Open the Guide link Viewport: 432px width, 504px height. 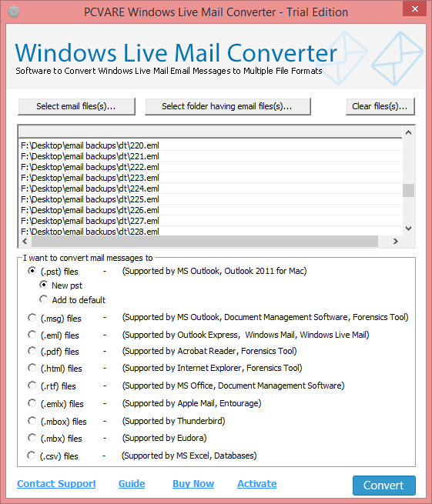[x=132, y=484]
